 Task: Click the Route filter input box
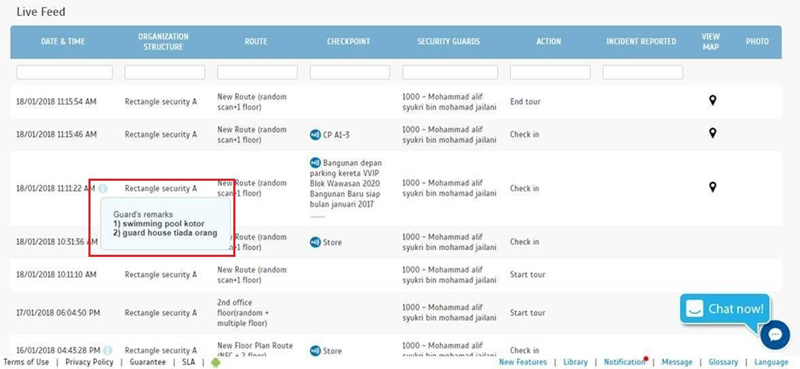[257, 72]
